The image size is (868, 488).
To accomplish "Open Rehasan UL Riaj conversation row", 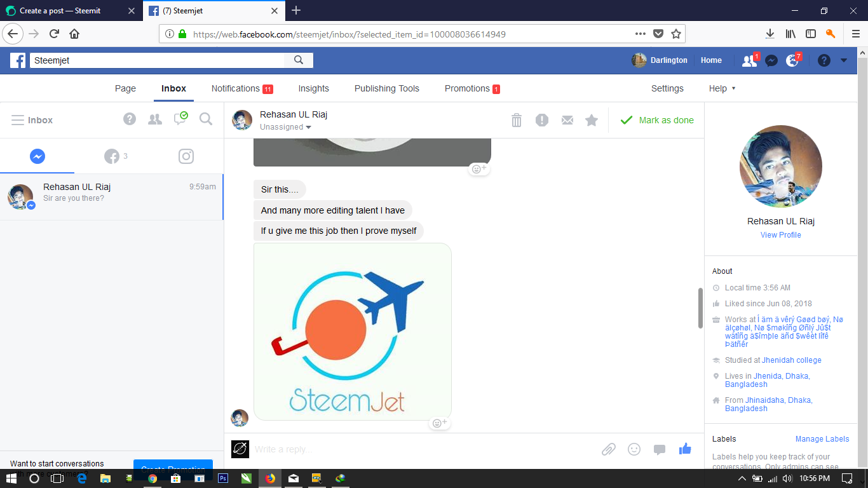I will click(x=111, y=197).
